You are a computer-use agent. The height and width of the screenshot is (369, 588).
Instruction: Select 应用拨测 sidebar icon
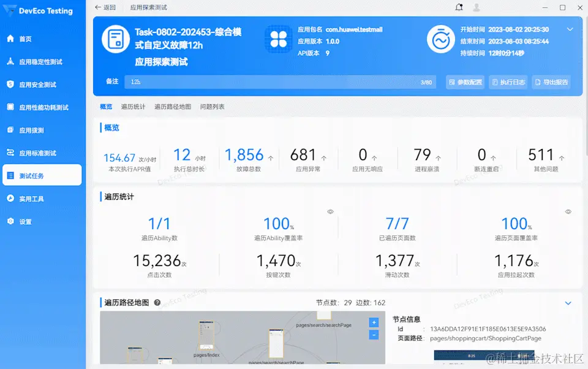[10, 131]
